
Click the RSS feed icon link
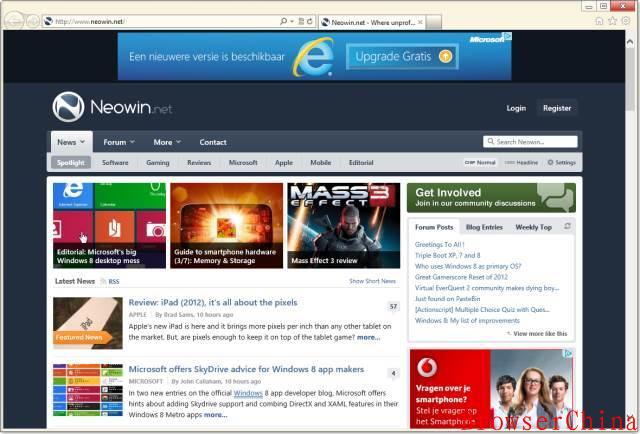coord(110,281)
